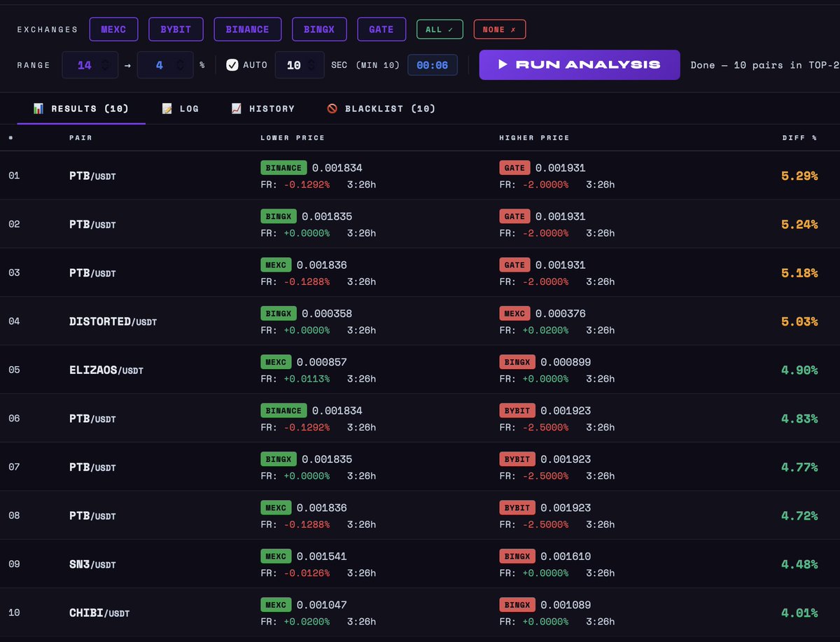Sort by the PAIR column header
The image size is (840, 642).
coord(80,138)
